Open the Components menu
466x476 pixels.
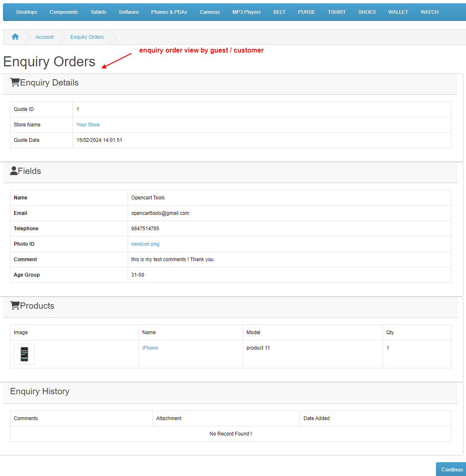point(64,12)
